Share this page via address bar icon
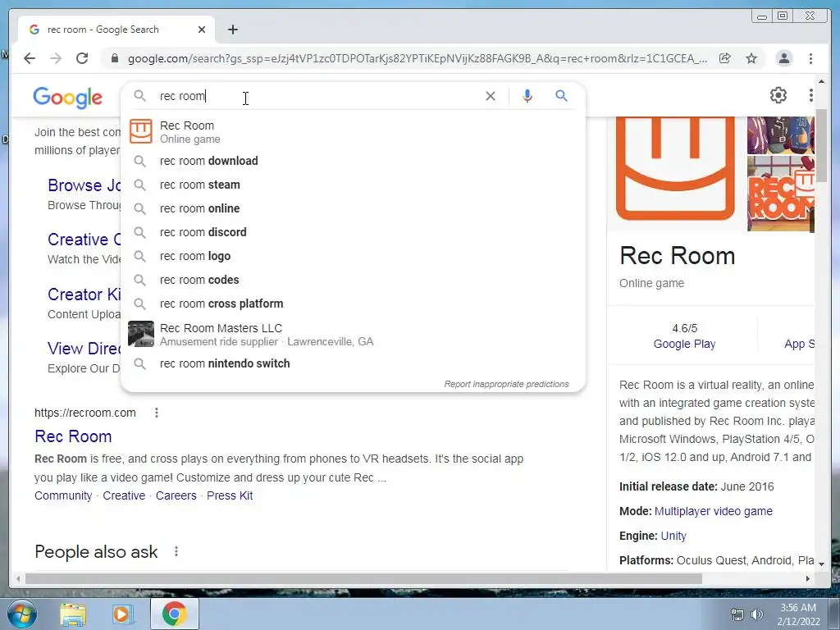Image resolution: width=840 pixels, height=630 pixels. point(725,58)
